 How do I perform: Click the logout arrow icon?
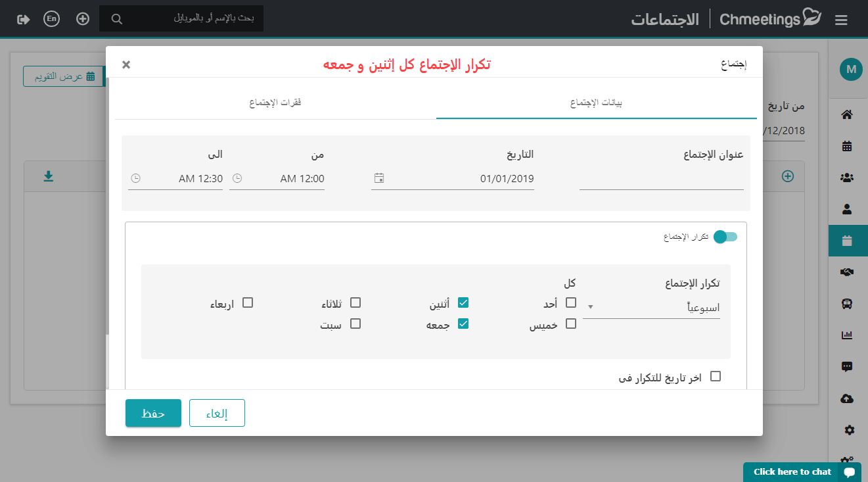24,19
